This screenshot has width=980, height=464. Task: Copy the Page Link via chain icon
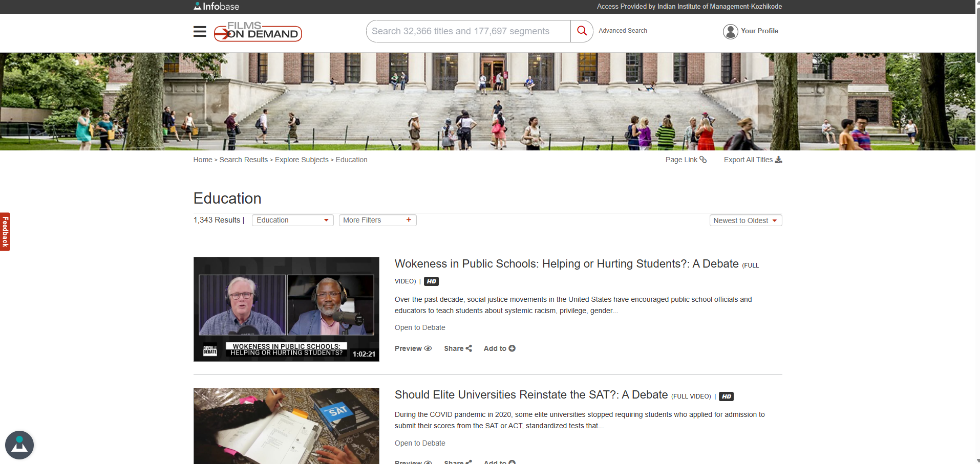(703, 160)
